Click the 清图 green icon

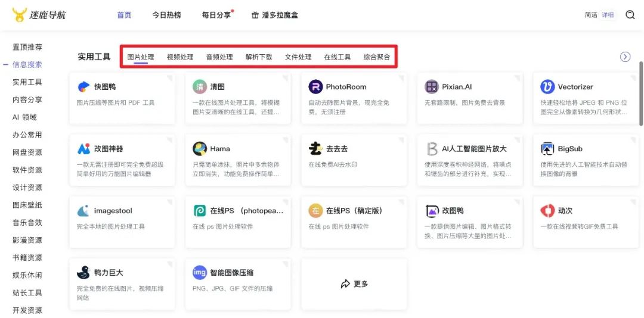200,87
